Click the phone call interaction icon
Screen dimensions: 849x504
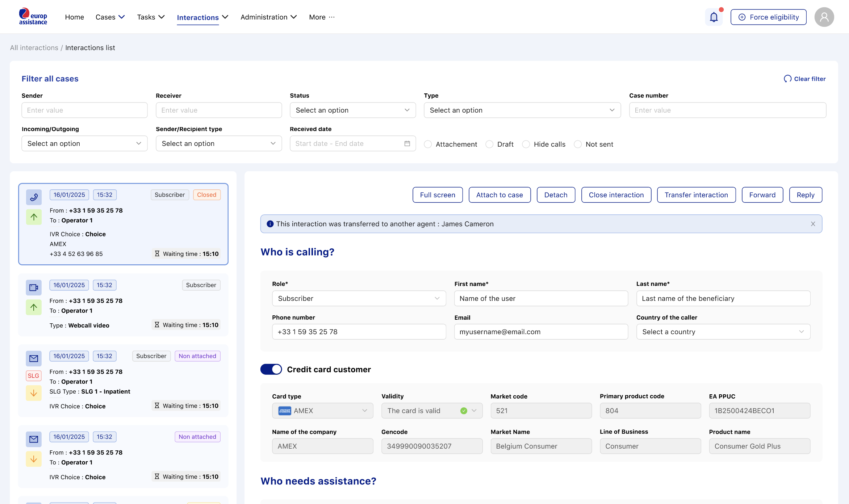click(x=34, y=197)
